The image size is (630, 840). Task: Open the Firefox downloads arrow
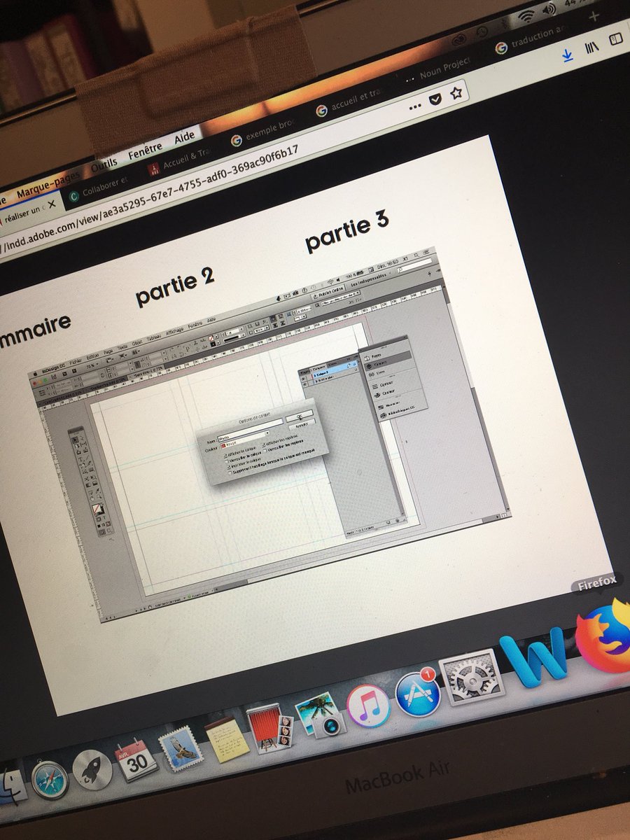(567, 55)
